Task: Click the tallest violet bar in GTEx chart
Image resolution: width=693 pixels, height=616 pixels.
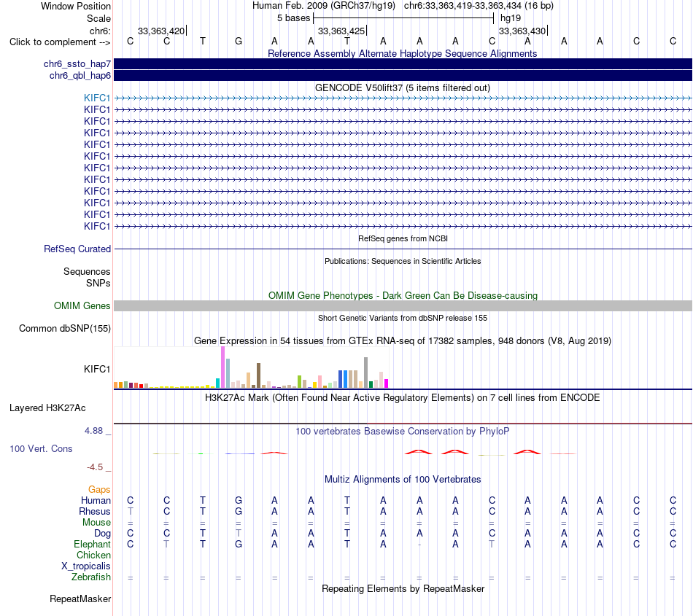Action: pyautogui.click(x=222, y=367)
